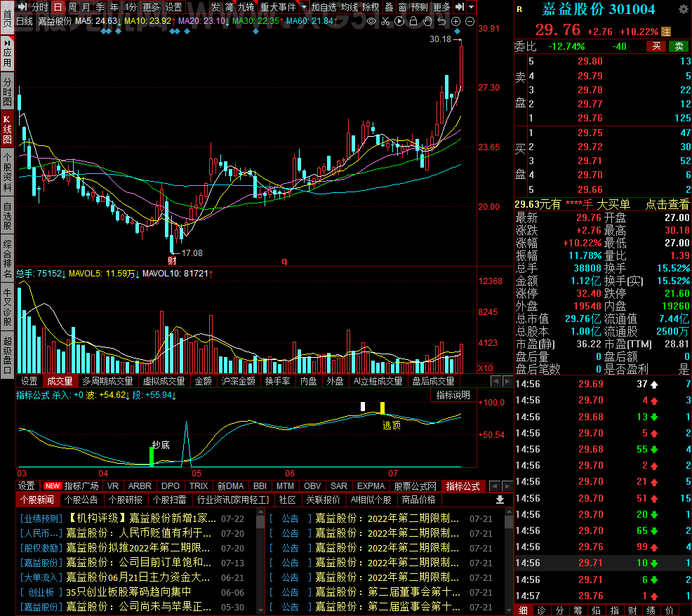This screenshot has height=616, width=692.
Task: Toggle 除权 adjustment mode
Action: pyautogui.click(x=371, y=7)
